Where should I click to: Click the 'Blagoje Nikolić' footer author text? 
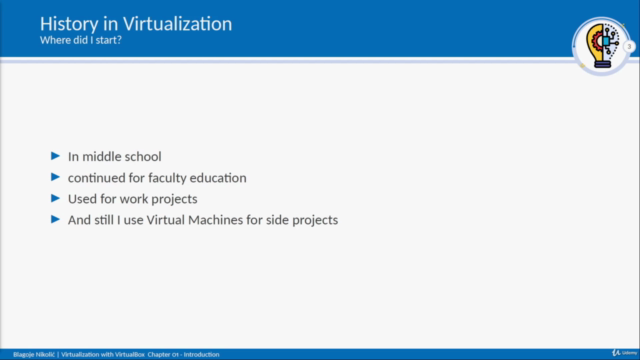[34, 354]
